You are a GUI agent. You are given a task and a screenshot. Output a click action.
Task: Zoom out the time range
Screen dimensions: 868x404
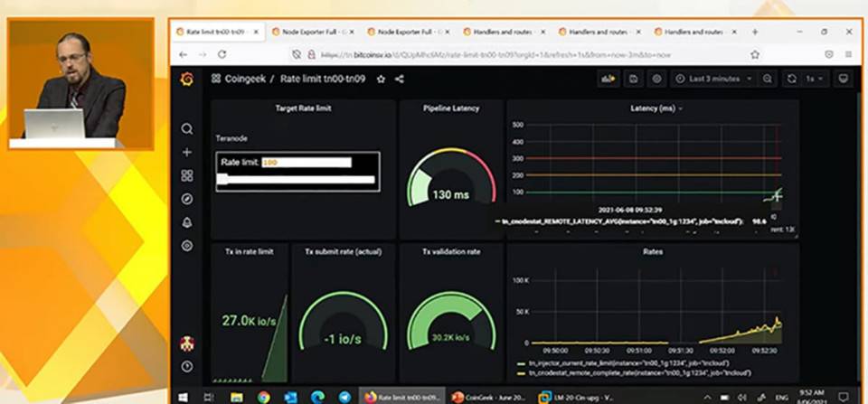[x=767, y=80]
